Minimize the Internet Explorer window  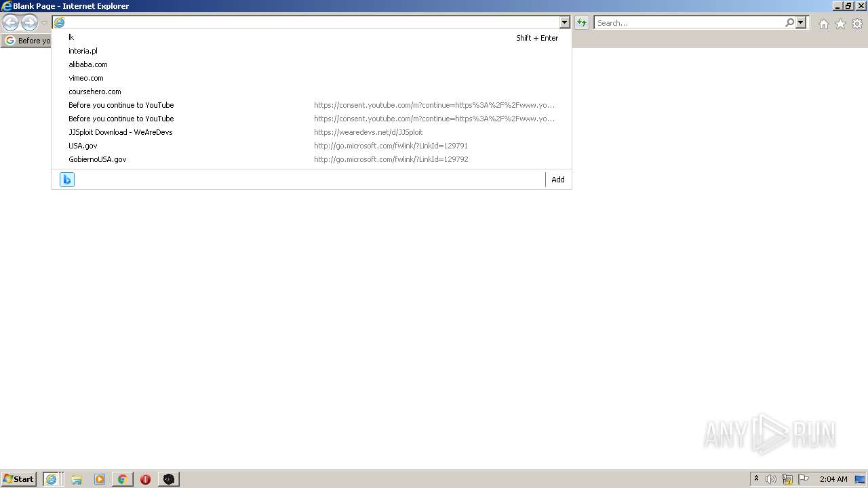pos(837,6)
